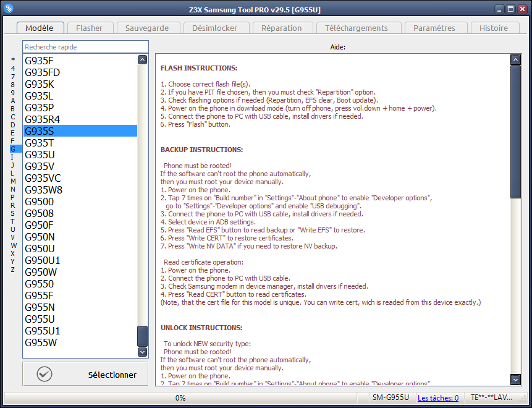Viewport: 532px width, 408px height.
Task: Select model G935L
Action: pos(80,96)
